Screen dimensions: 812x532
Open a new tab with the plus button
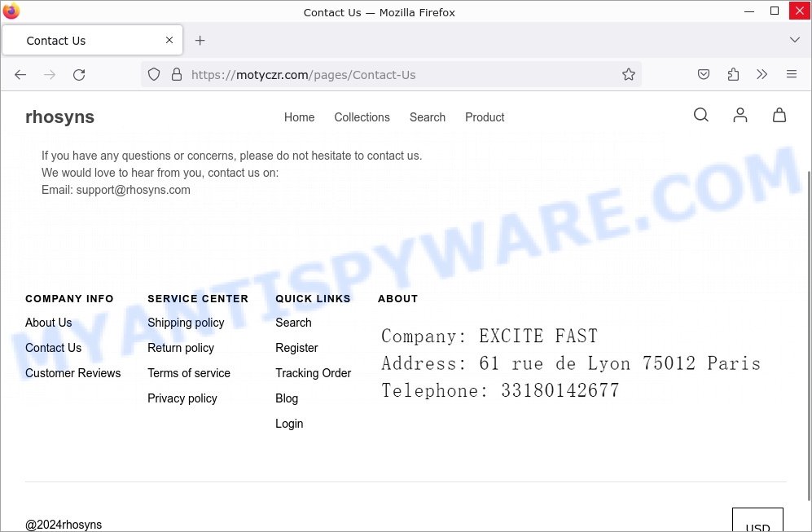pyautogui.click(x=200, y=41)
